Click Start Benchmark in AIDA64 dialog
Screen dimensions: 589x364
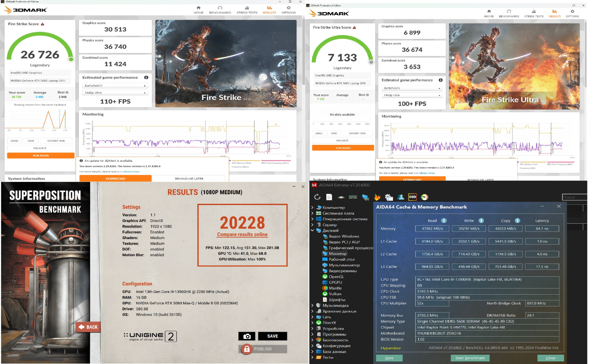coord(470,358)
